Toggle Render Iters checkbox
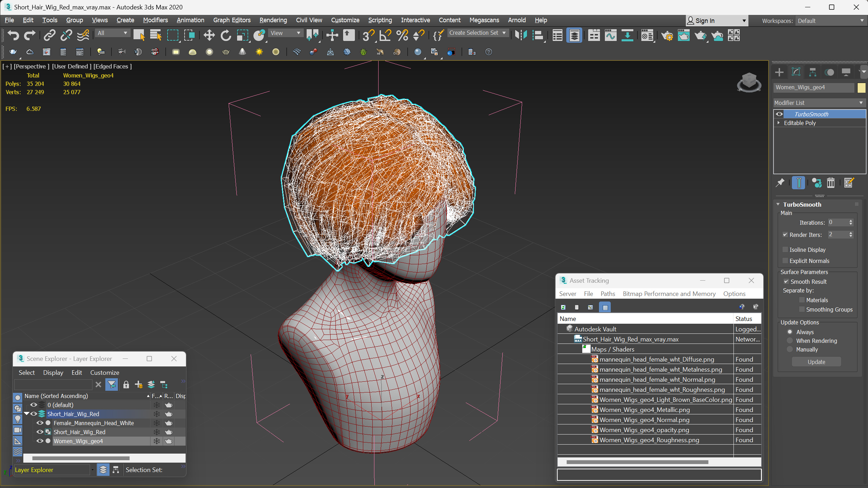This screenshot has width=868, height=488. 785,234
